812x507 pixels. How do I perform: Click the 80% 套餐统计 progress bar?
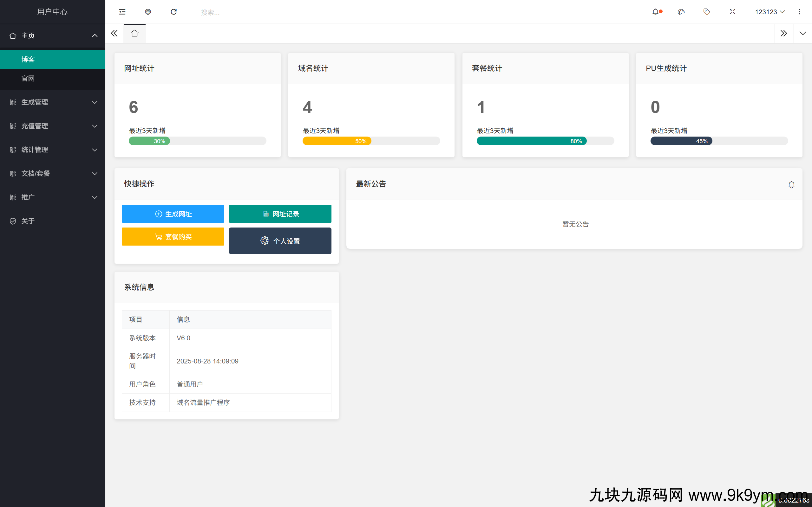pyautogui.click(x=532, y=141)
